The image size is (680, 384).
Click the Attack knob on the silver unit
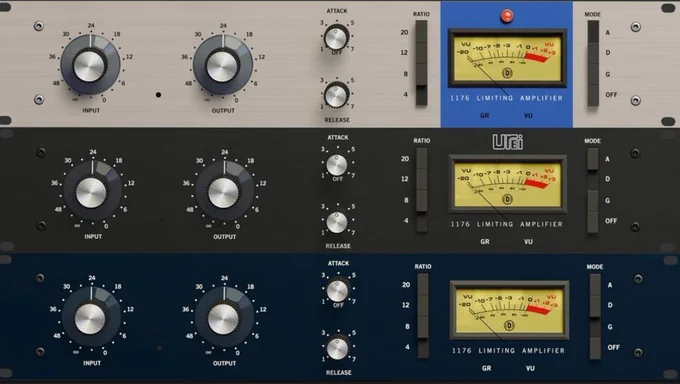tap(337, 38)
